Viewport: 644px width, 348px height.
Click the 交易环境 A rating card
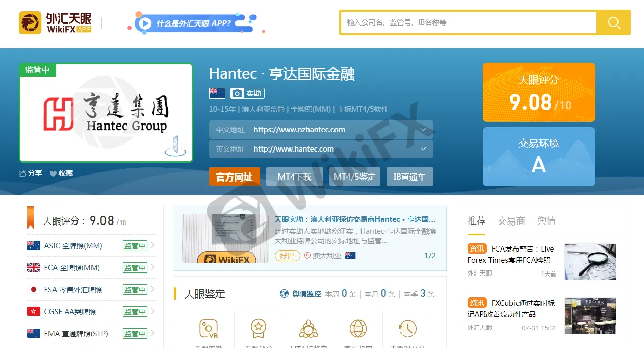(x=538, y=157)
